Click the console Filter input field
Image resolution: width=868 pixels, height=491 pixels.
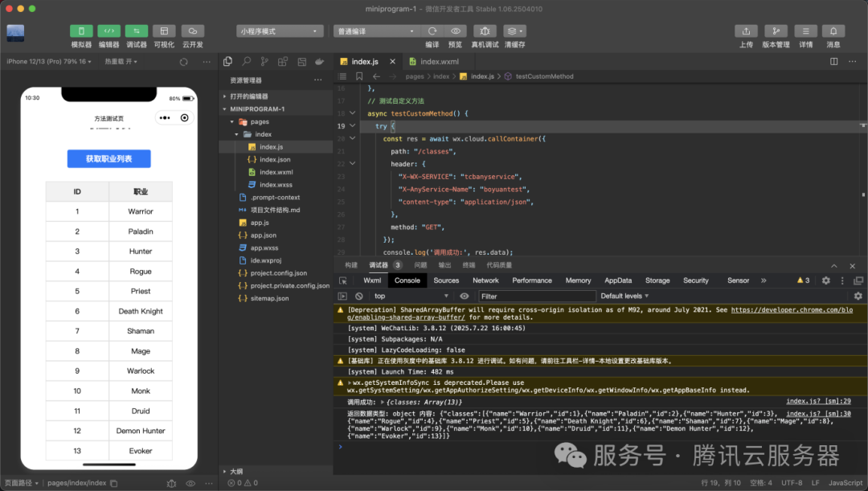point(537,297)
